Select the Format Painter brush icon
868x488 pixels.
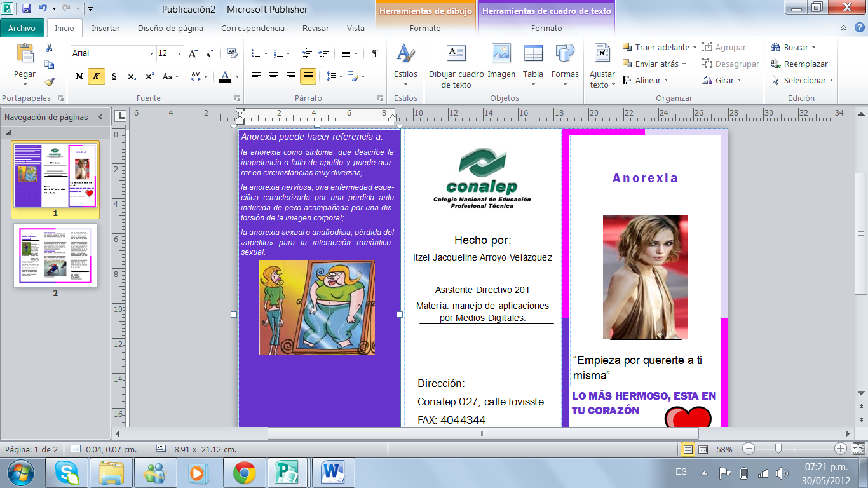coord(50,81)
